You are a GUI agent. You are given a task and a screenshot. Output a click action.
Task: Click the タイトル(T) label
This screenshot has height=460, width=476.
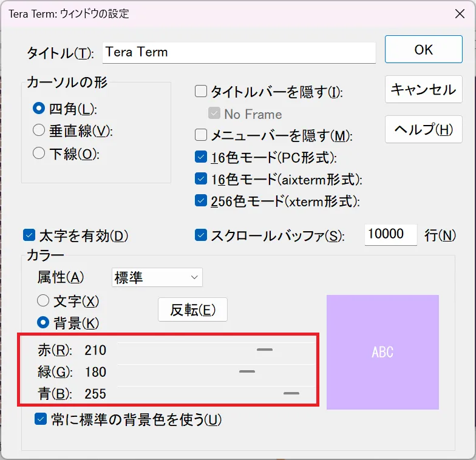[x=61, y=53]
